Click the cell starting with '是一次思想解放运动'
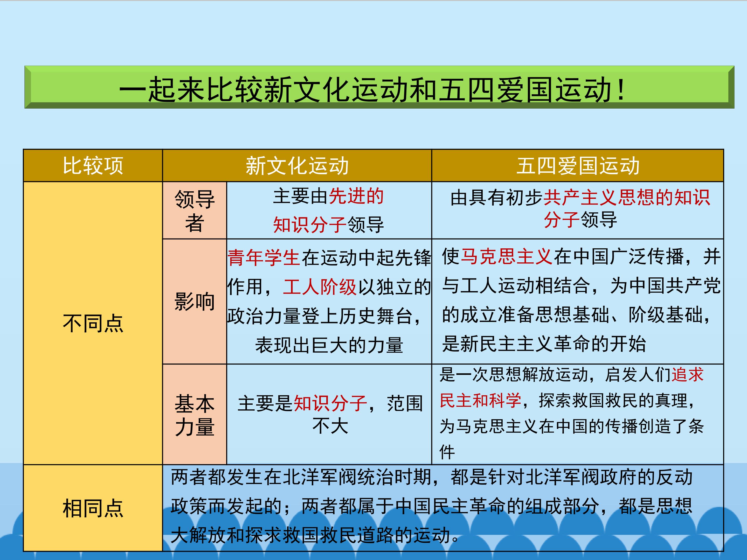Viewport: 747px width, 560px height. tap(577, 415)
